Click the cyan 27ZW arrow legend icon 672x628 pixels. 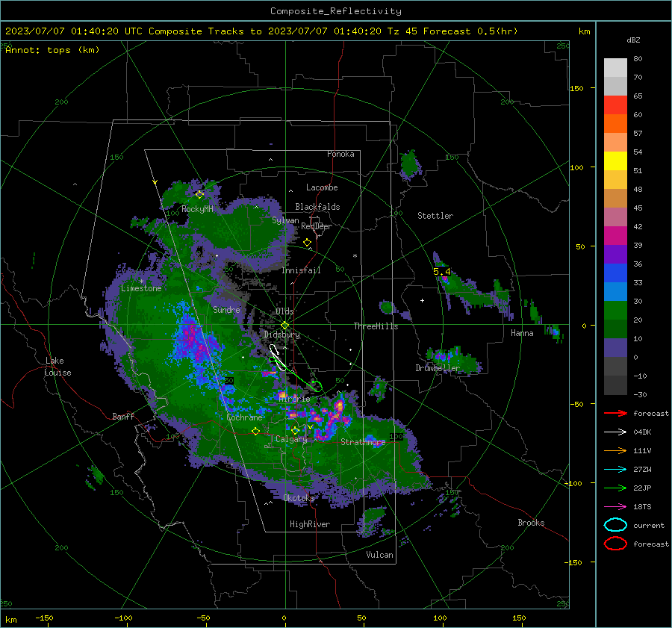pos(615,470)
